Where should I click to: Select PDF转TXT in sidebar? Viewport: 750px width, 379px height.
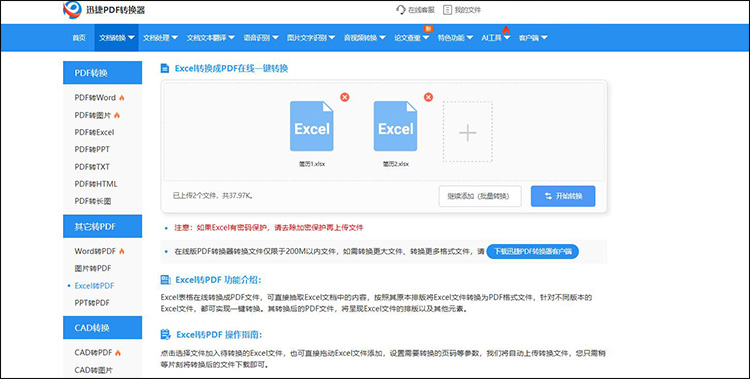pos(92,167)
